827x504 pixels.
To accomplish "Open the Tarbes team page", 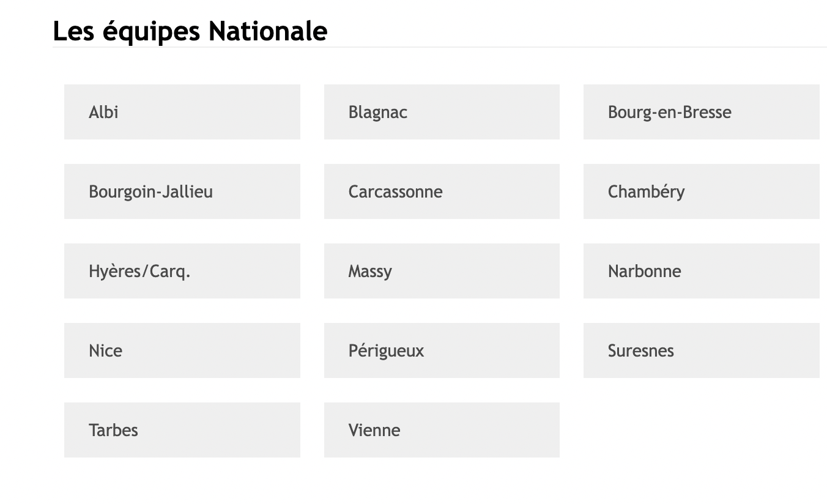I will pyautogui.click(x=182, y=430).
